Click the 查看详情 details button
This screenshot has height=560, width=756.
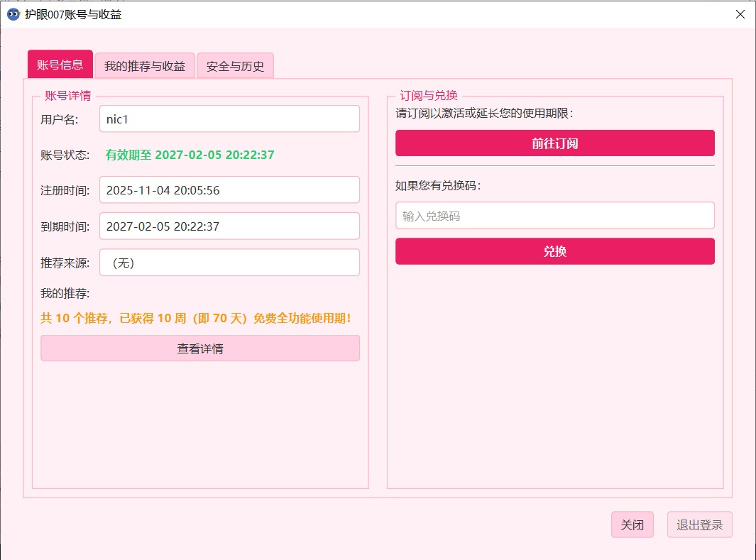(199, 348)
